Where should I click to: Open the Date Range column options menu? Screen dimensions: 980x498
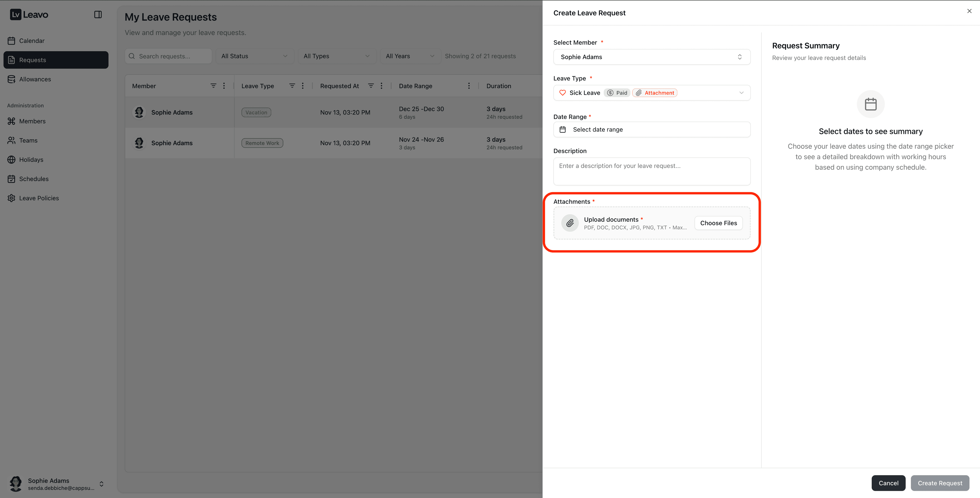click(469, 86)
